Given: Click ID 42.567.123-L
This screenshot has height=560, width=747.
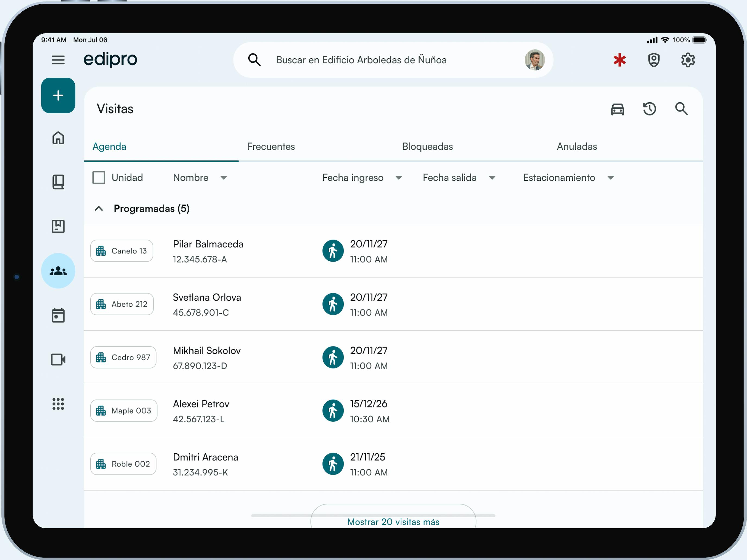Looking at the screenshot, I should click(199, 419).
